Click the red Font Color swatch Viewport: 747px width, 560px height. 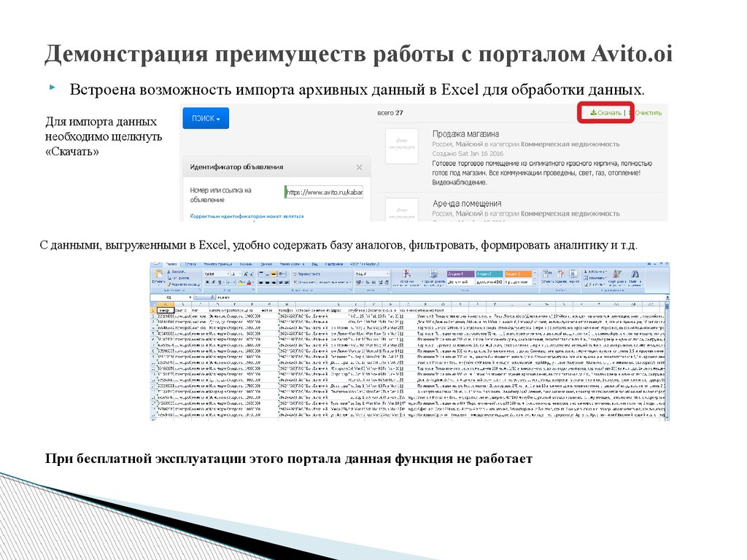point(249,282)
